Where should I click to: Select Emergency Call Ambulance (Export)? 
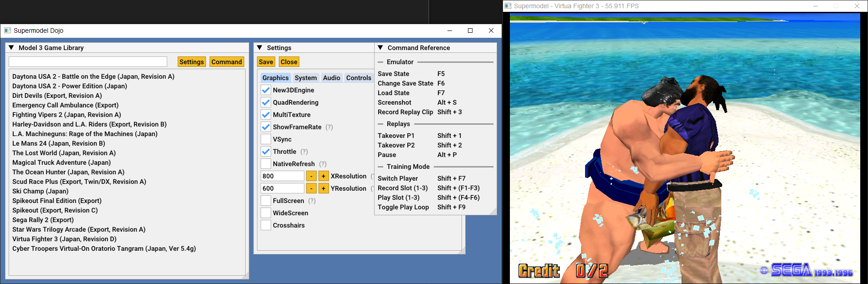65,105
